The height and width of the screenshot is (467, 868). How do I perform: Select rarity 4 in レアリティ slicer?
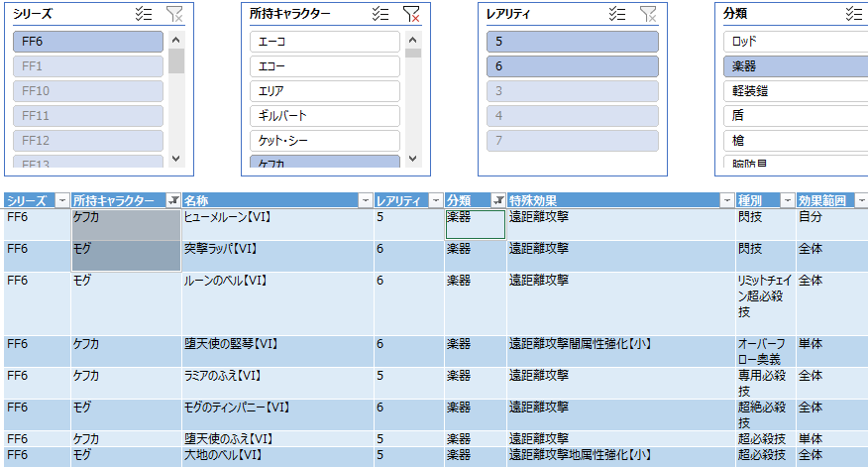point(573,116)
